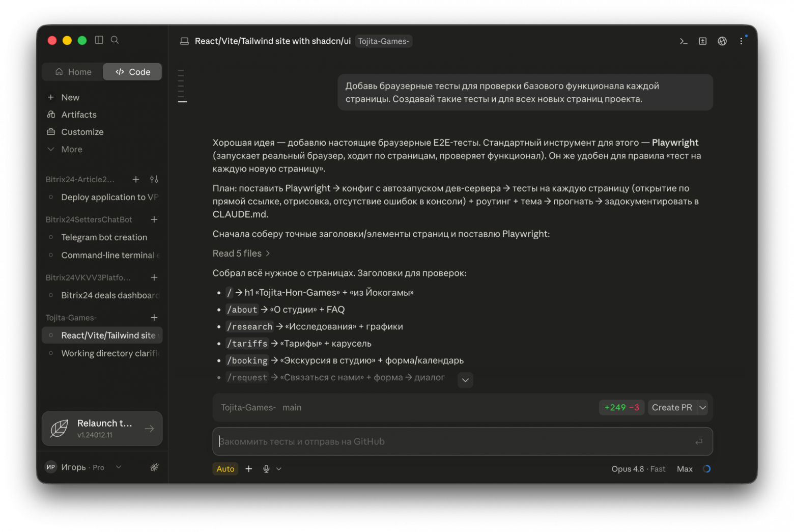Screen dimensions: 794x532
Task: Click the Tojita-Games- tag in header
Action: (383, 41)
